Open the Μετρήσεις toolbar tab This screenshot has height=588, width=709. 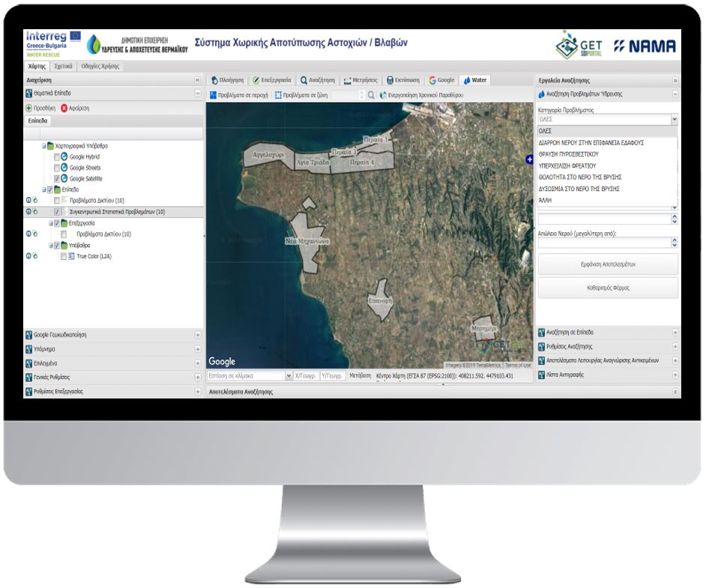pyautogui.click(x=360, y=80)
